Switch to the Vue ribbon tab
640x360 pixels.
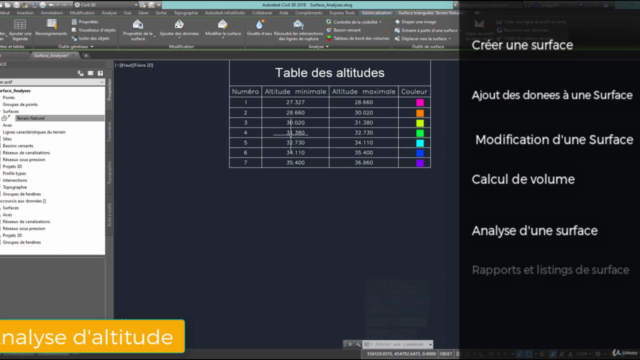click(x=128, y=13)
